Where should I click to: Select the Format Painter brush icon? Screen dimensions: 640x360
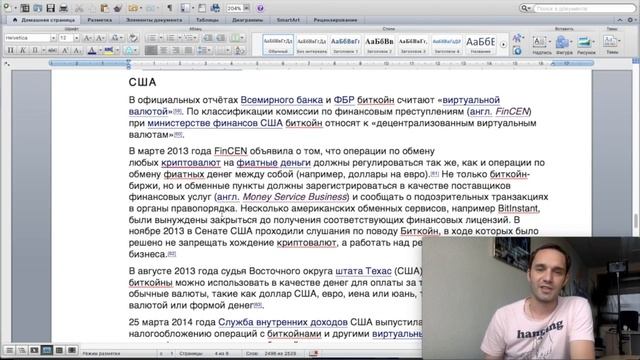pyautogui.click(x=118, y=8)
